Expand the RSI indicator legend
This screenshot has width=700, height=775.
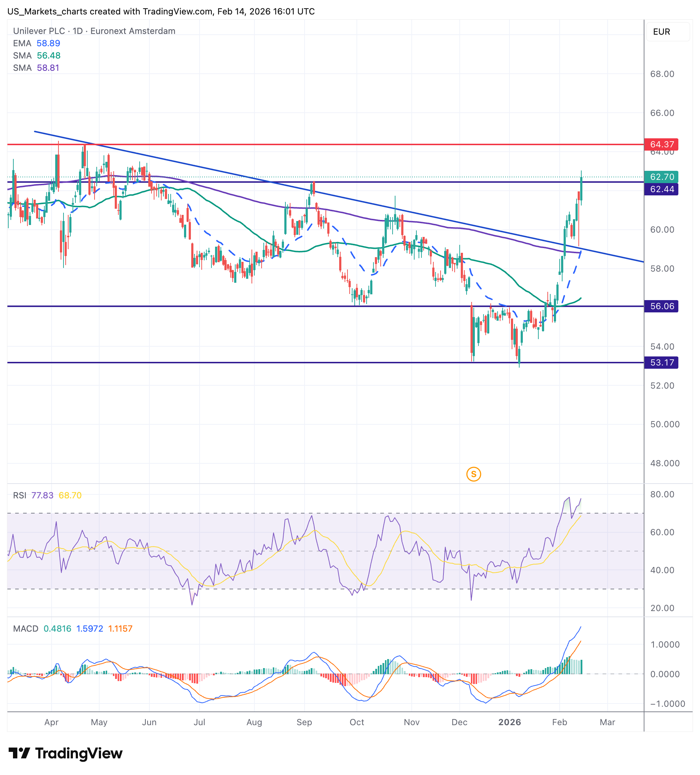coord(19,495)
